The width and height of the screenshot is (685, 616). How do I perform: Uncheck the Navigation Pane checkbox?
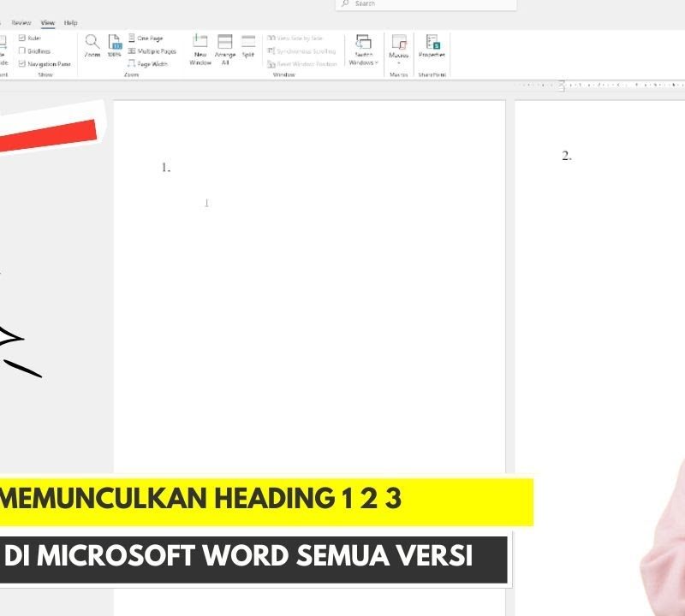click(22, 64)
